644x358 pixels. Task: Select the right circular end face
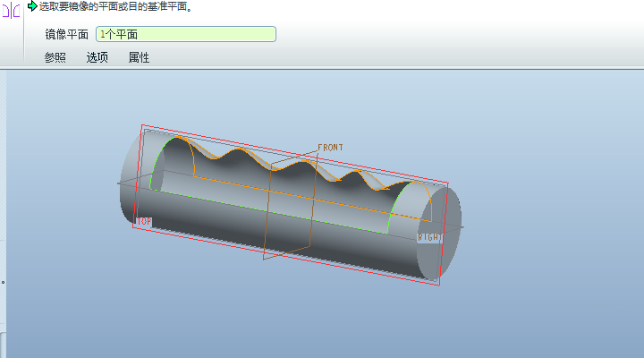(452, 233)
